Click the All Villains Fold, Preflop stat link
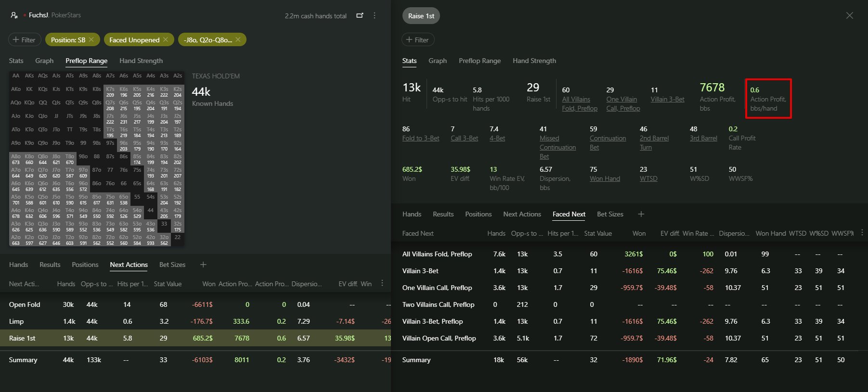Image resolution: width=868 pixels, height=392 pixels. coord(580,104)
